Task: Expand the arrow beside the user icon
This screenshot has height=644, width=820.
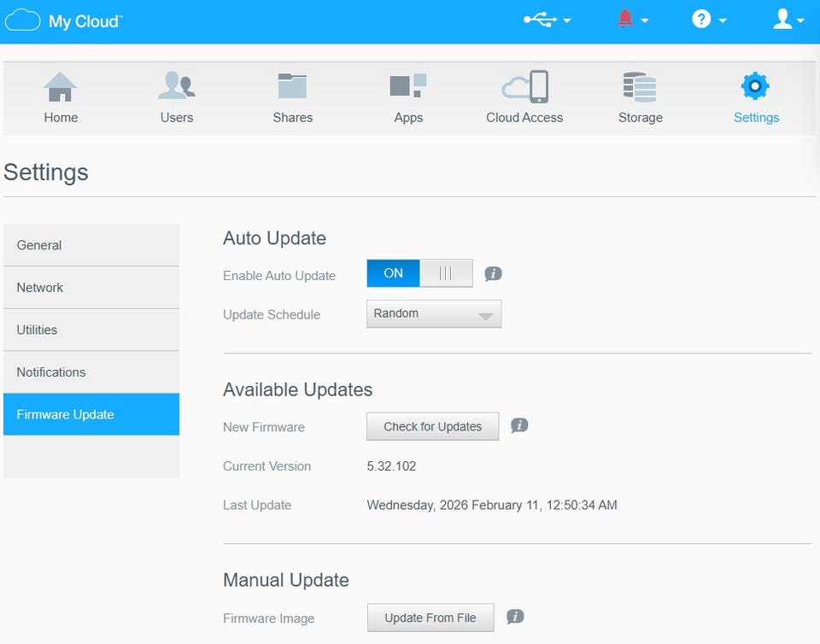Action: pos(800,20)
